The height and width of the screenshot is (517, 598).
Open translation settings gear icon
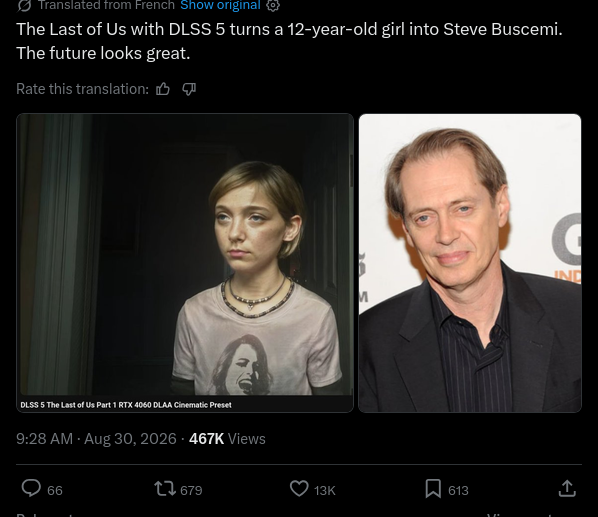coord(273,5)
